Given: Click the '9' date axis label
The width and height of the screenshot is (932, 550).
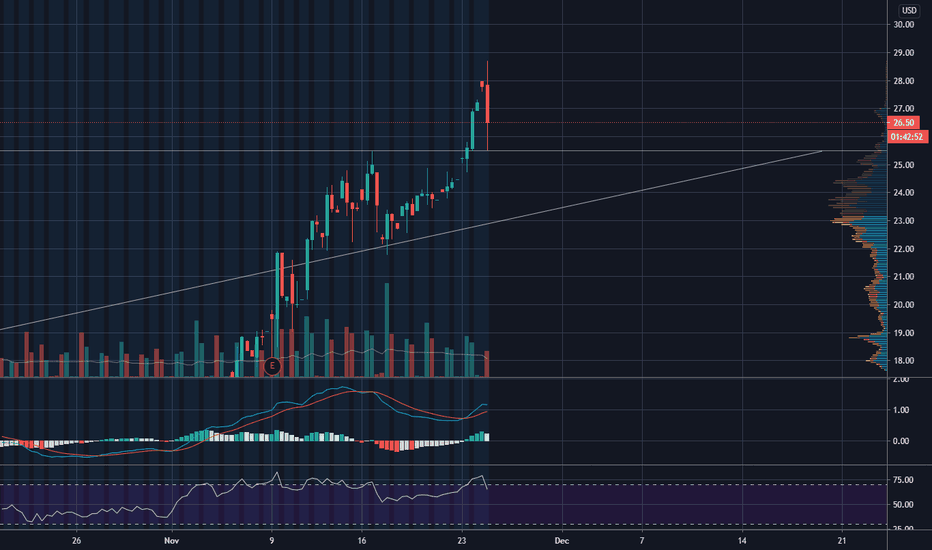Looking at the screenshot, I should tap(272, 540).
